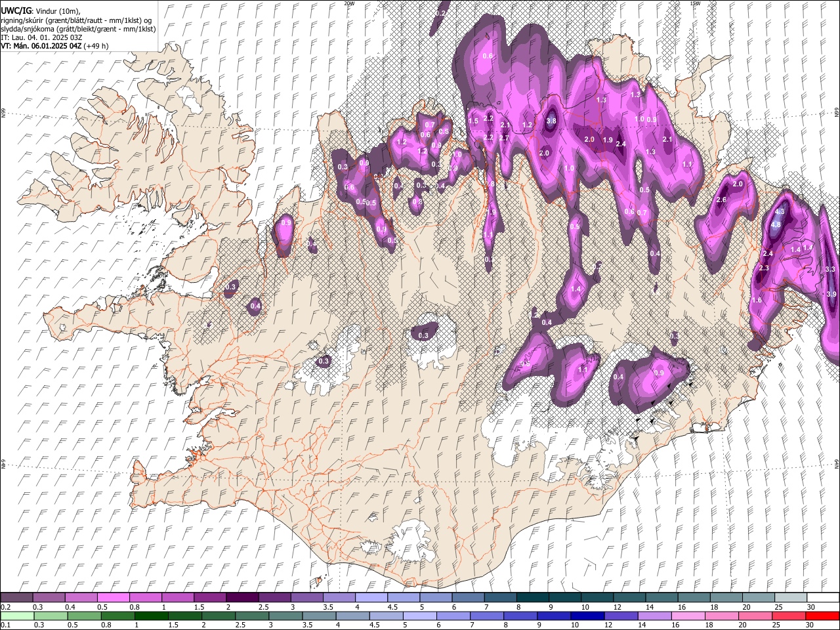Click the 3.8 snowfall value on the map
840x630 pixels.
(x=551, y=121)
